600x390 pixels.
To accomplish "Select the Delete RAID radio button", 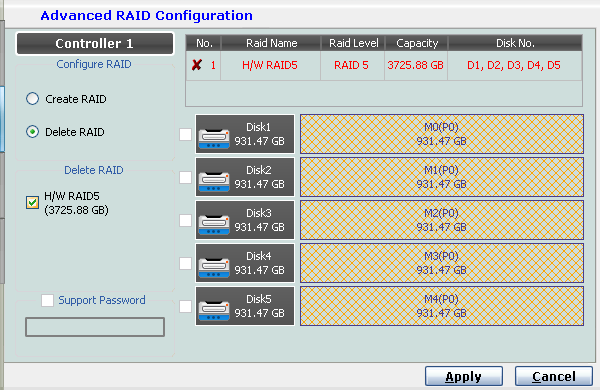I will point(33,132).
